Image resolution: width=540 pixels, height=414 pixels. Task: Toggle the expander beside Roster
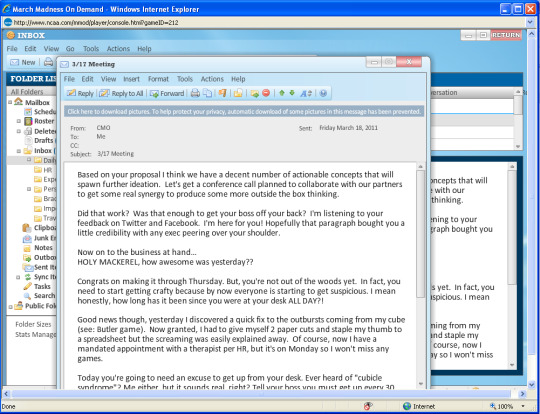19,121
